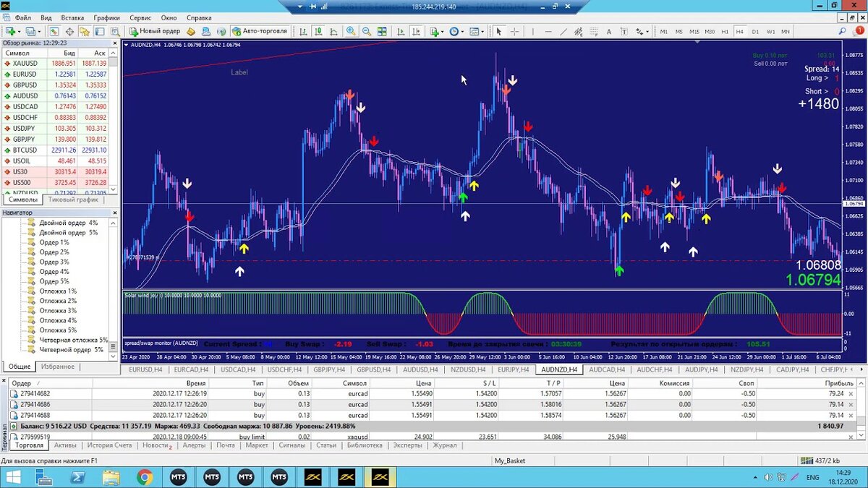
Task: Switch chart to line chart style
Action: (x=334, y=31)
